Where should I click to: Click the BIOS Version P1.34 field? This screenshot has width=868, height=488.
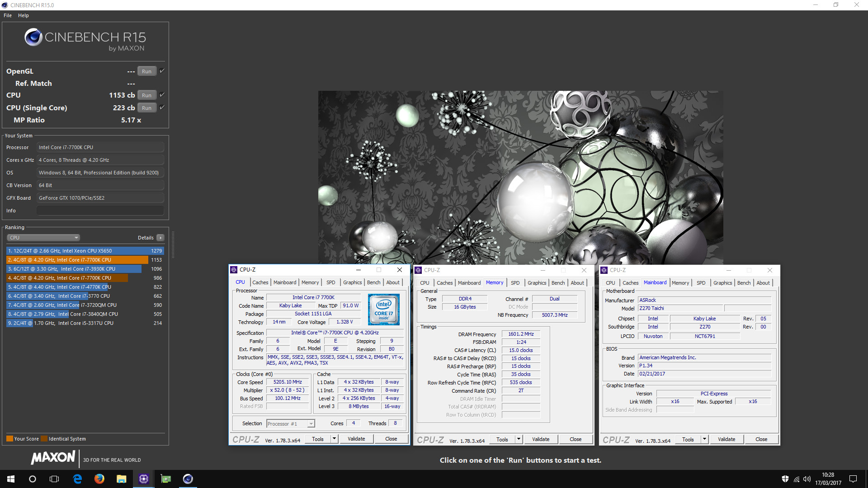tap(704, 366)
